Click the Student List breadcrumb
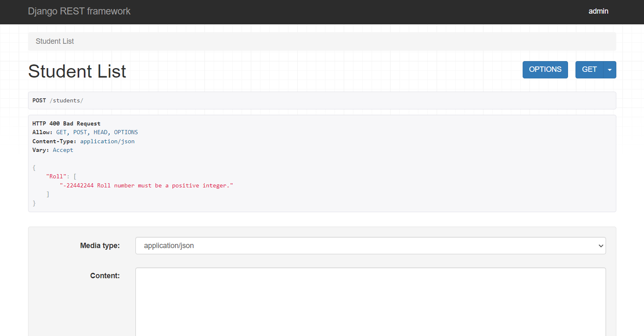This screenshot has height=336, width=644. tap(54, 41)
